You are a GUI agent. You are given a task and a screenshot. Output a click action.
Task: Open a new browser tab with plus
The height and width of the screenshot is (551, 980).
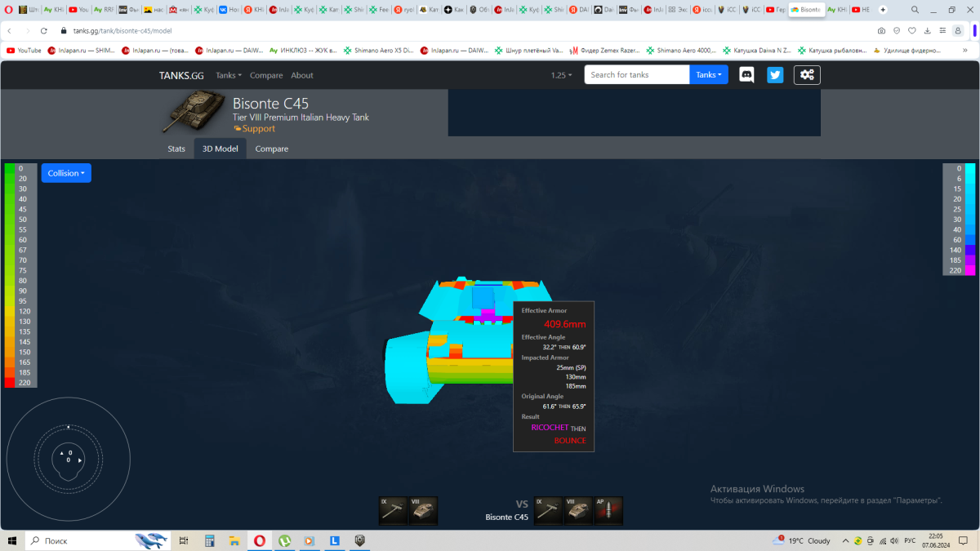[x=883, y=10]
